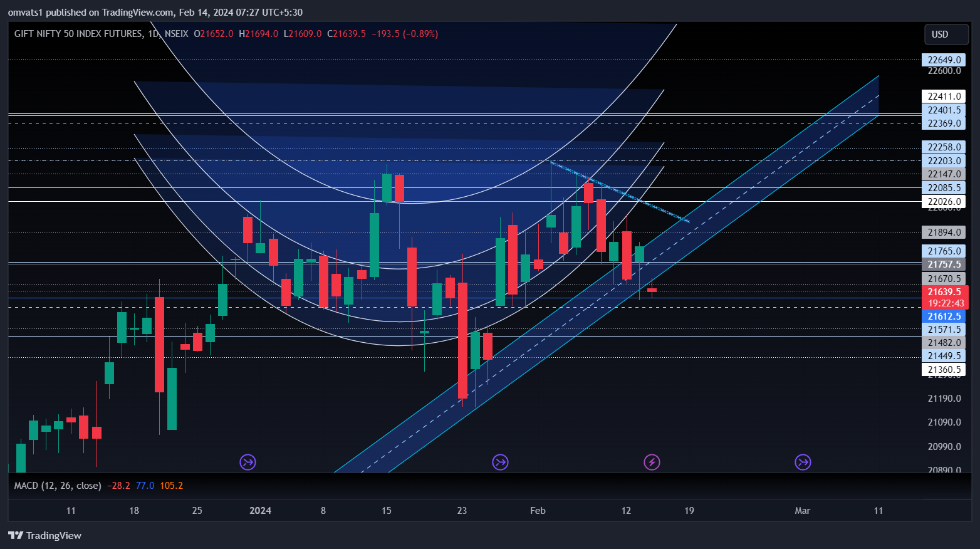The image size is (980, 549).
Task: Click the 2024 label on the time axis
Action: (x=260, y=511)
